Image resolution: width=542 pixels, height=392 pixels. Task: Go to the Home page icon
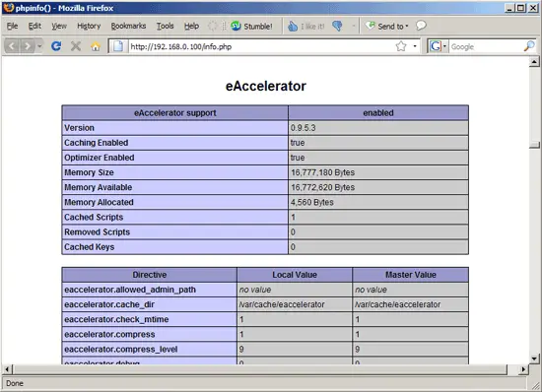click(x=96, y=46)
